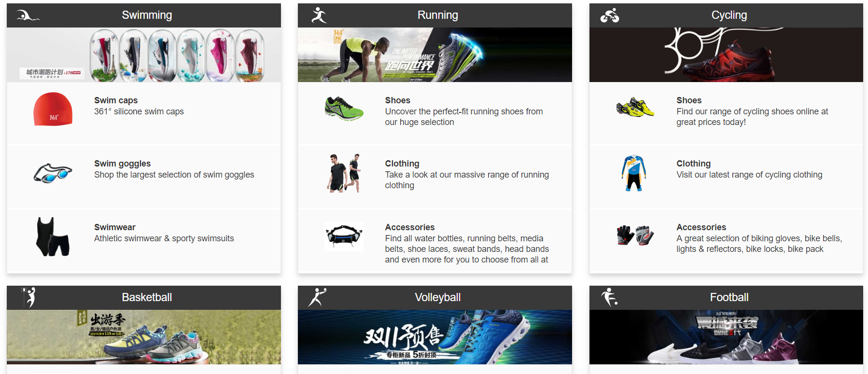The width and height of the screenshot is (868, 374).
Task: Open the Running Clothing heading link
Action: pos(402,164)
